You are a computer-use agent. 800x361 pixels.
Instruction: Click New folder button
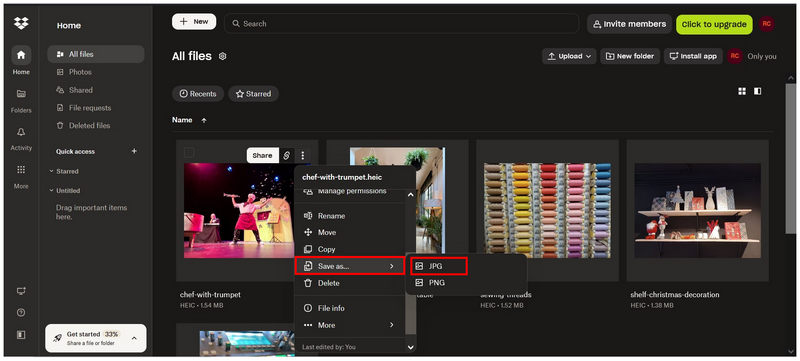[x=631, y=56]
